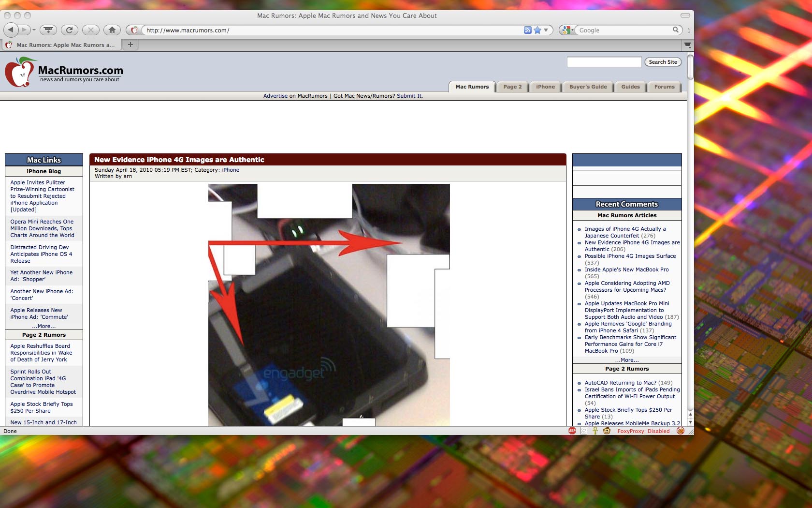Click the downloads toolbar button
The width and height of the screenshot is (812, 508).
pos(48,30)
